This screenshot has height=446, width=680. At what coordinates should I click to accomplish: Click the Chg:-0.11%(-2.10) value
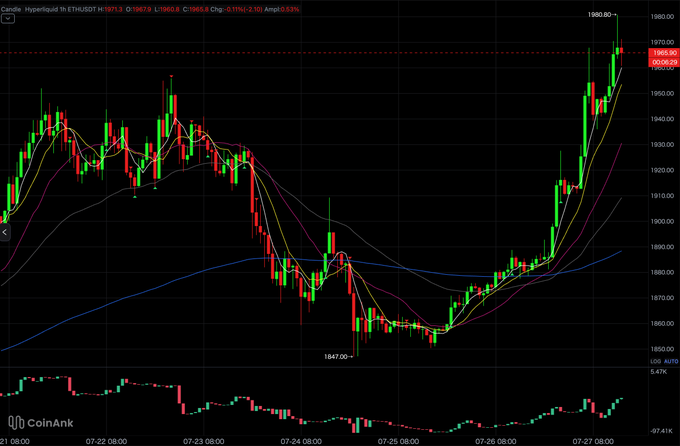coord(236,9)
